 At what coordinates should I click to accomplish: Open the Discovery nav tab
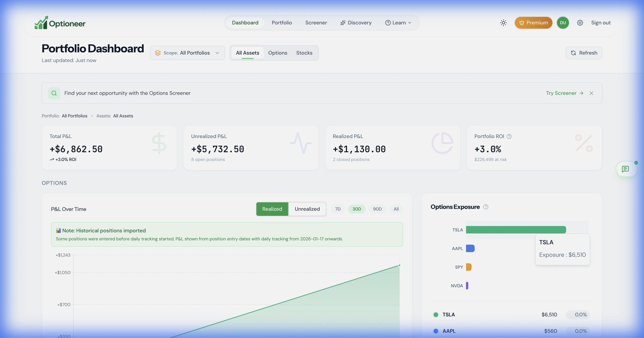356,23
